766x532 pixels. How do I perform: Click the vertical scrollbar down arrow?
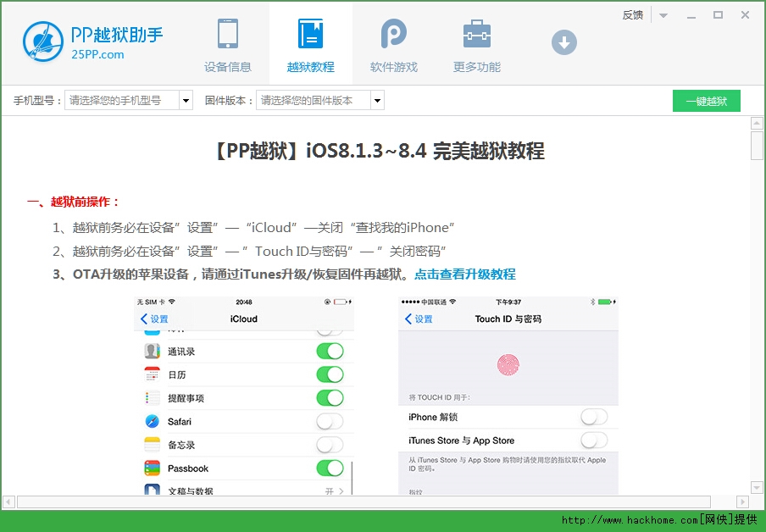757,488
